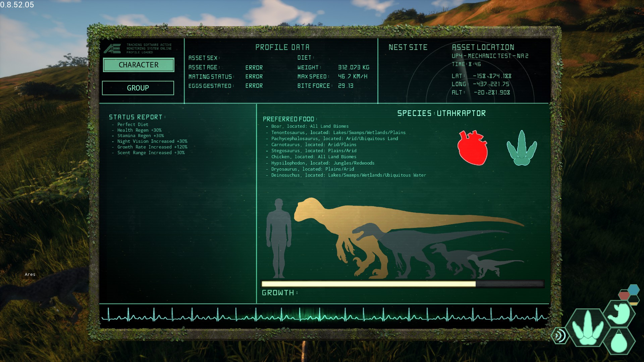Click the blue hexagon indicator
The image size is (644, 362).
(633, 289)
